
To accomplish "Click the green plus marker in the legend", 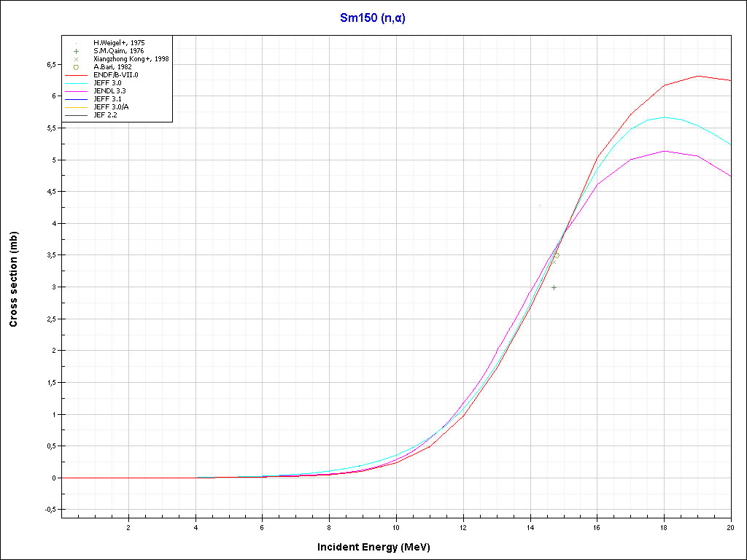I will pos(76,51).
